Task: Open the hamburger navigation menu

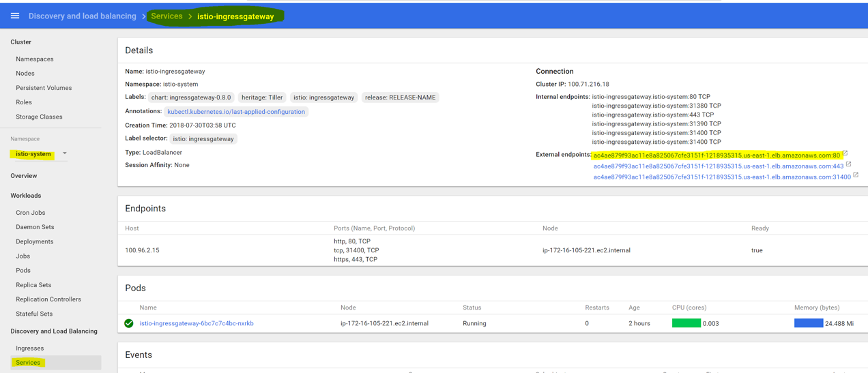Action: coord(15,16)
